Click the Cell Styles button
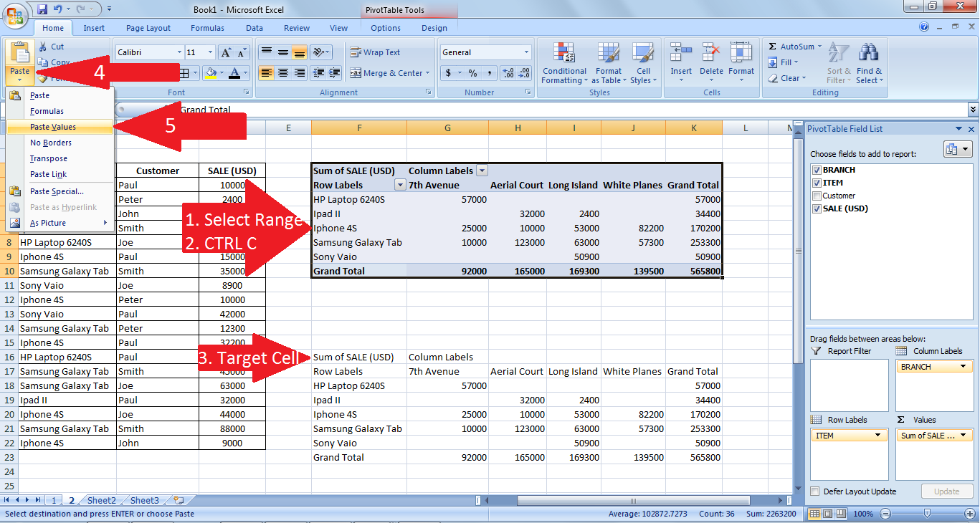This screenshot has width=980, height=523. coord(642,63)
